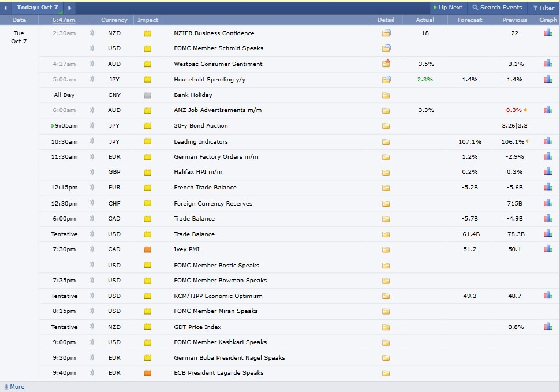Go to next day arrow
The image size is (560, 392).
click(x=70, y=8)
